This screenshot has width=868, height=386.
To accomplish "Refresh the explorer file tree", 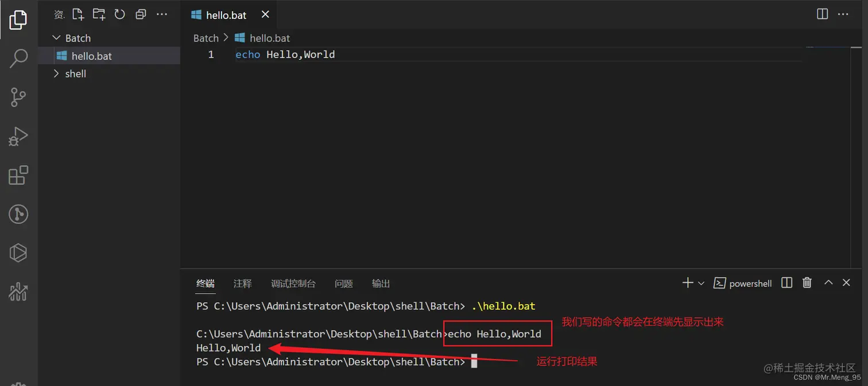I will coord(119,14).
